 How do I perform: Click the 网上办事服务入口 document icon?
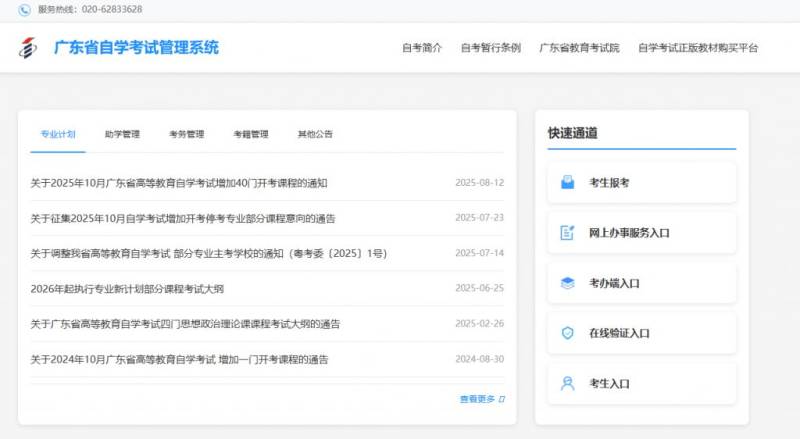click(567, 233)
